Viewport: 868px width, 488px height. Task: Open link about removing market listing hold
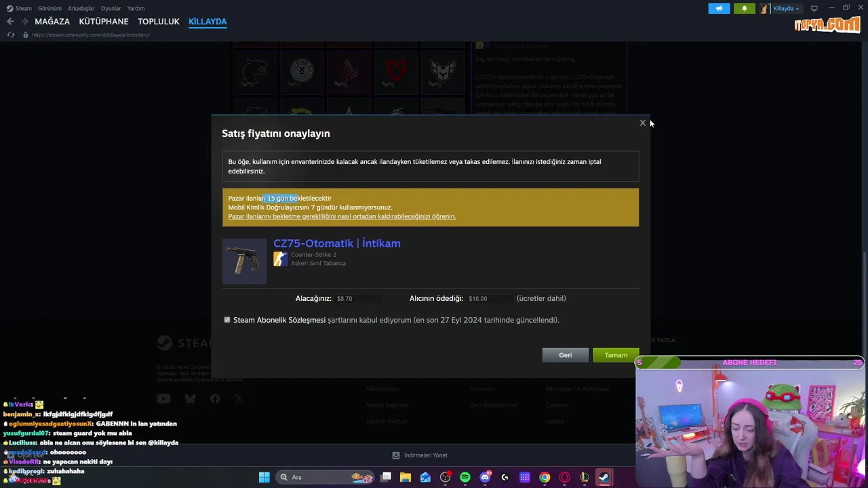342,217
